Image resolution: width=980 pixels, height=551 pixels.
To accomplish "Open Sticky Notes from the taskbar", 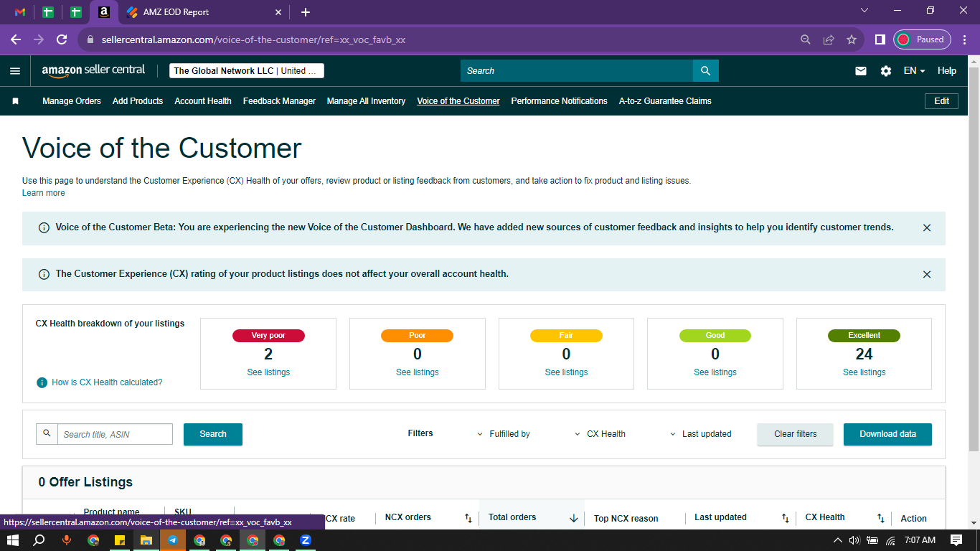I will 120,540.
